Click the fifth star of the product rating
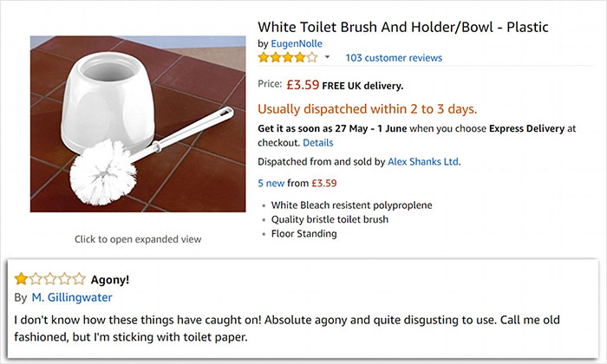Screen dimensions: 607x364 pyautogui.click(x=312, y=58)
